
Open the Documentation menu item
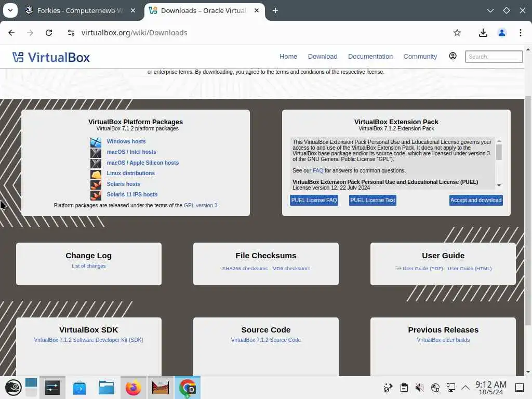point(370,56)
